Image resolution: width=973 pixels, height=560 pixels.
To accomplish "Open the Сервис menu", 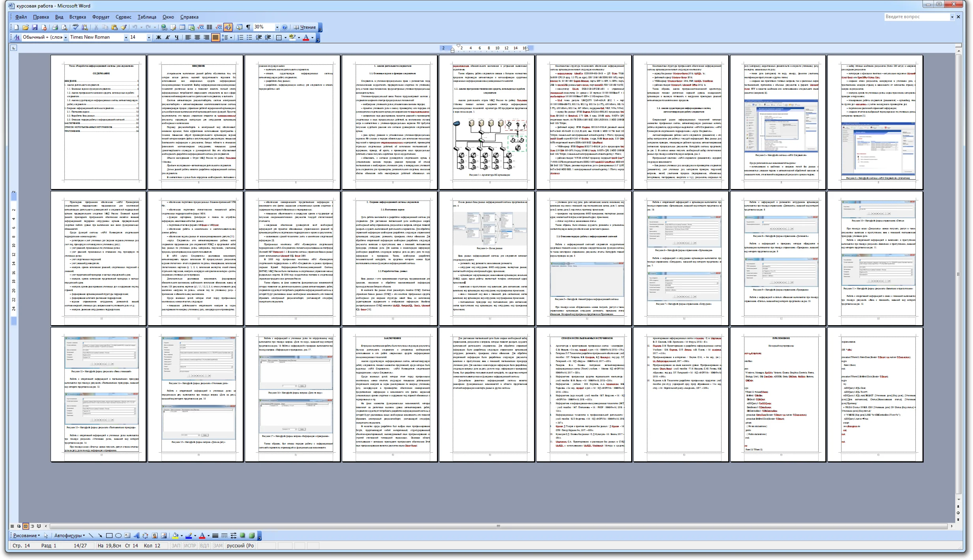I will coord(123,17).
